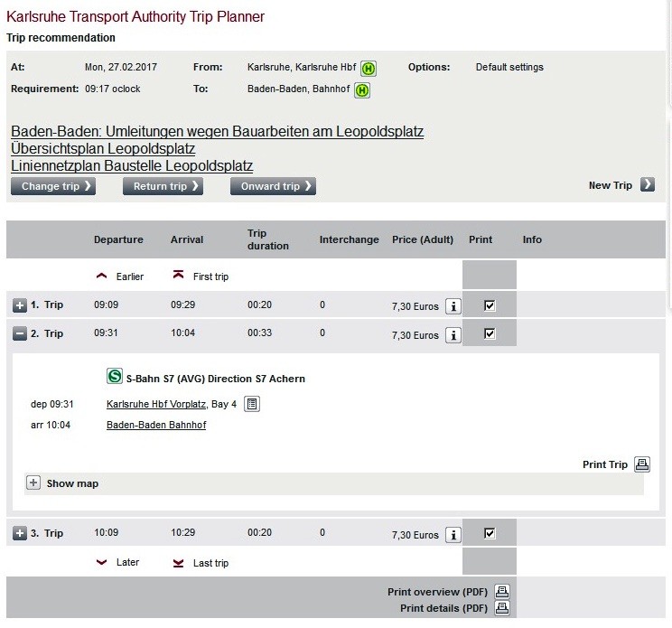Viewport: 672px width, 628px height.
Task: Uncheck the print checkbox for Trip 1
Action: point(490,305)
